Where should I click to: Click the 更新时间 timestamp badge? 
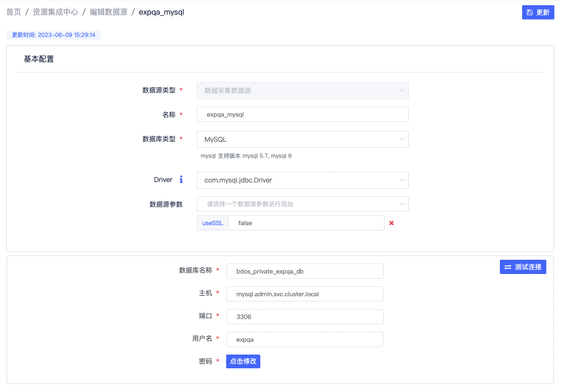(54, 35)
